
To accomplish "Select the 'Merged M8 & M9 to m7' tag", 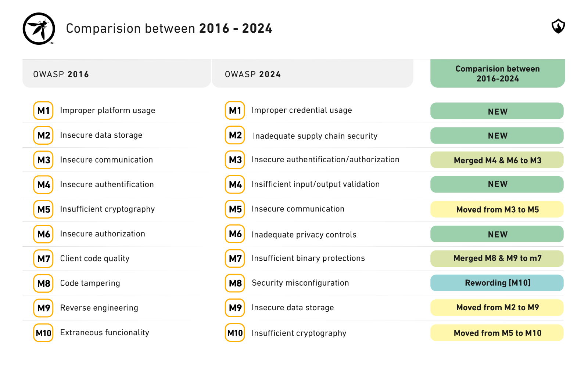I will pyautogui.click(x=497, y=258).
